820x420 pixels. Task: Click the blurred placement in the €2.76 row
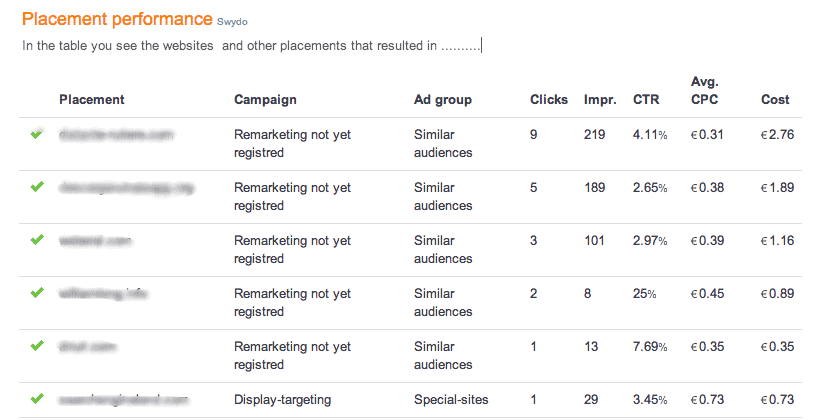pyautogui.click(x=116, y=135)
